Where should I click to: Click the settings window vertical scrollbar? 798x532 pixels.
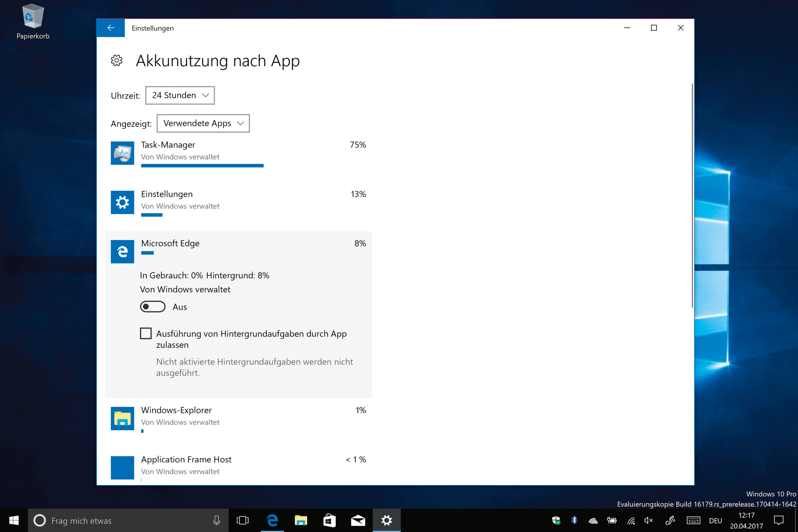click(x=692, y=195)
